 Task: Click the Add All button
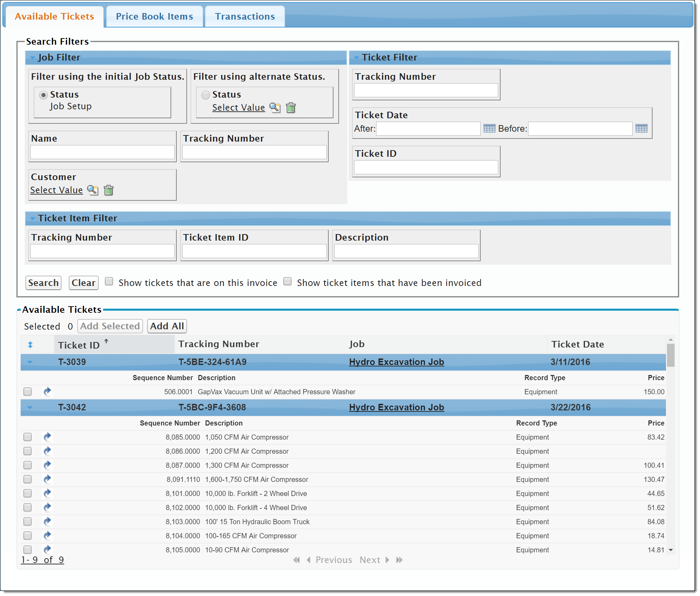pos(167,326)
